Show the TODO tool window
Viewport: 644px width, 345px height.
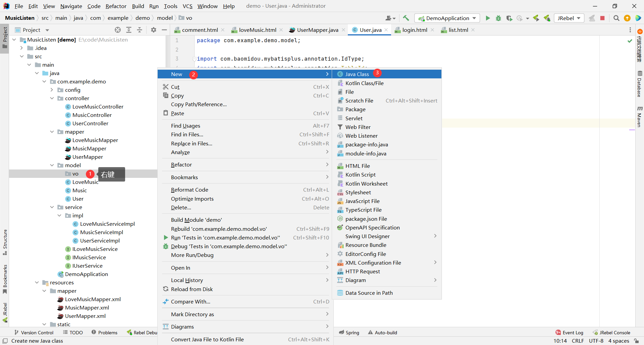73,332
